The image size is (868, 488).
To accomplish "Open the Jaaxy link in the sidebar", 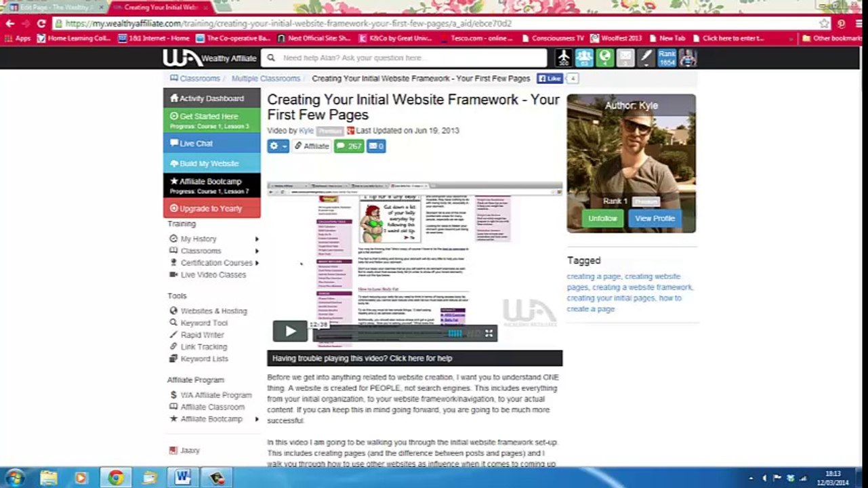I will [184, 451].
